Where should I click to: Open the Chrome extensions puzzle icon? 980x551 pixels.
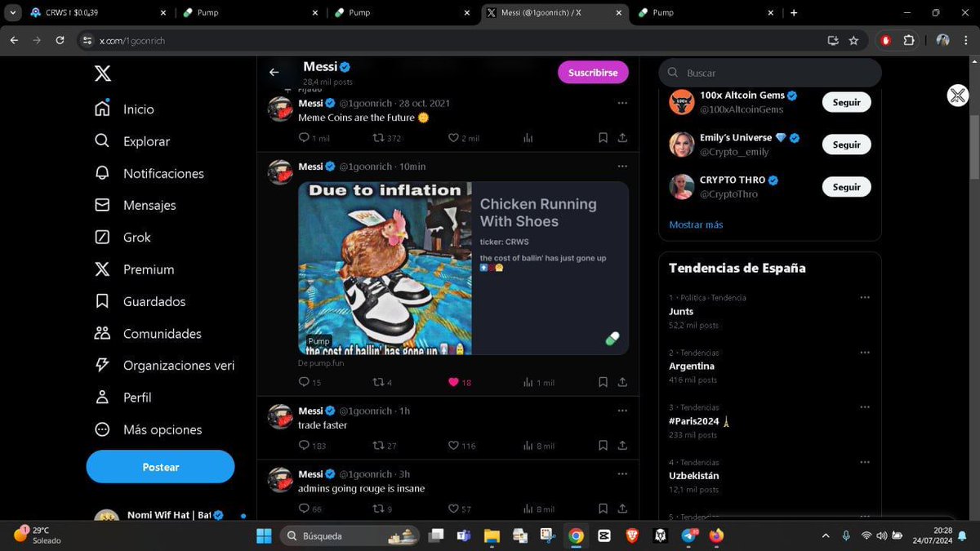pyautogui.click(x=909, y=40)
